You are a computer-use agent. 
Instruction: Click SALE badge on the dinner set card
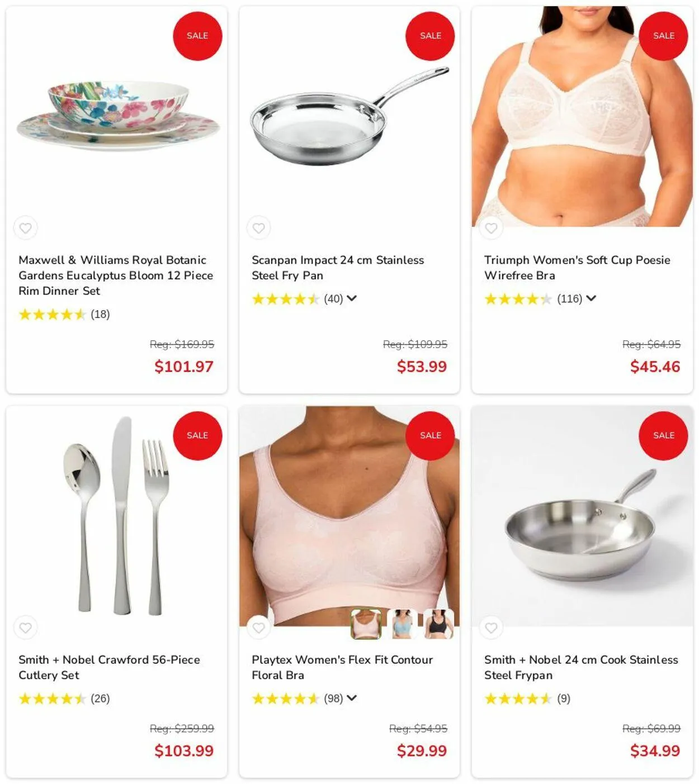[197, 36]
